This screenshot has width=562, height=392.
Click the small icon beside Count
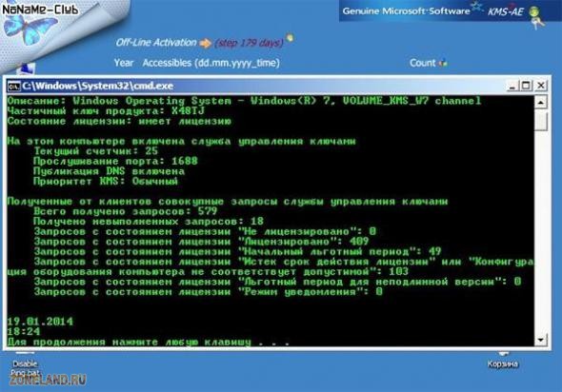point(443,63)
